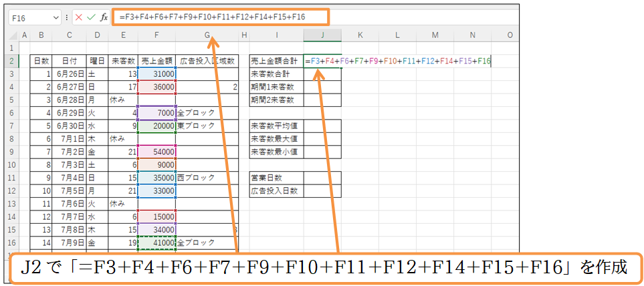Select column F header
Image resolution: width=644 pixels, height=286 pixels.
(156, 35)
